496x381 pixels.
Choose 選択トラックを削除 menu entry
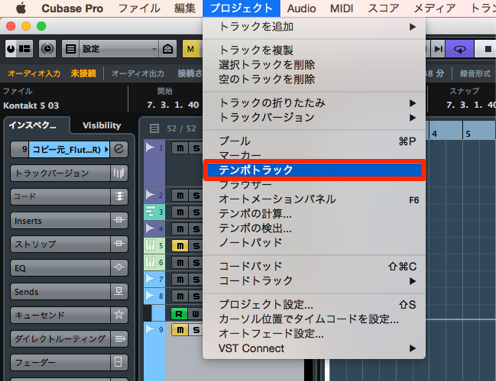pyautogui.click(x=314, y=65)
